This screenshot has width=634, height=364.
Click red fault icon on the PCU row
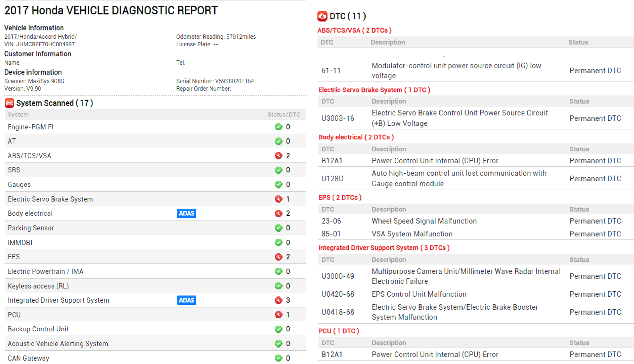tap(279, 314)
